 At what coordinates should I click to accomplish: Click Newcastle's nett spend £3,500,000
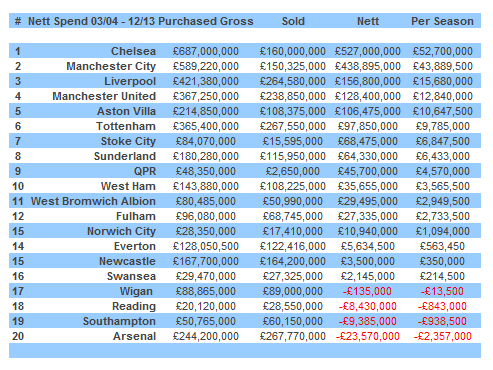(x=368, y=261)
